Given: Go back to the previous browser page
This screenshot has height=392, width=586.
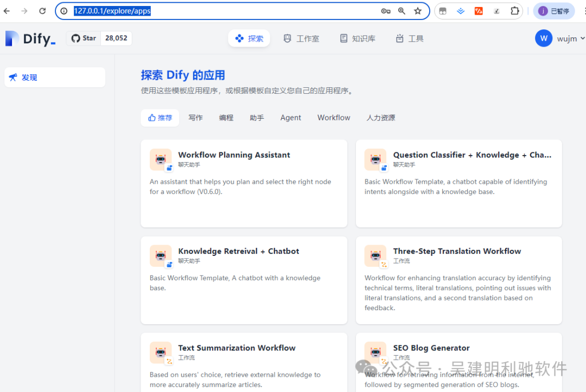Looking at the screenshot, I should [7, 11].
